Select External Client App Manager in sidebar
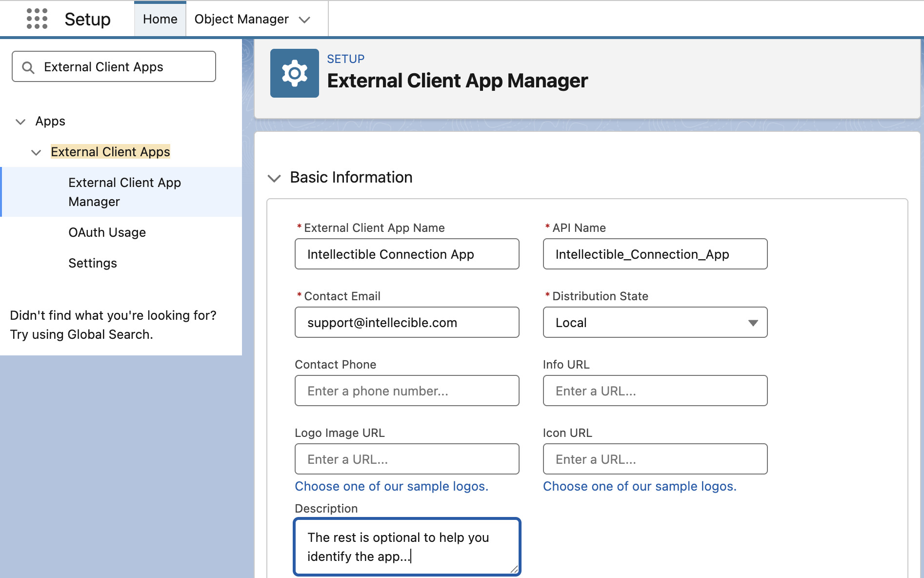Image resolution: width=924 pixels, height=578 pixels. pyautogui.click(x=124, y=192)
